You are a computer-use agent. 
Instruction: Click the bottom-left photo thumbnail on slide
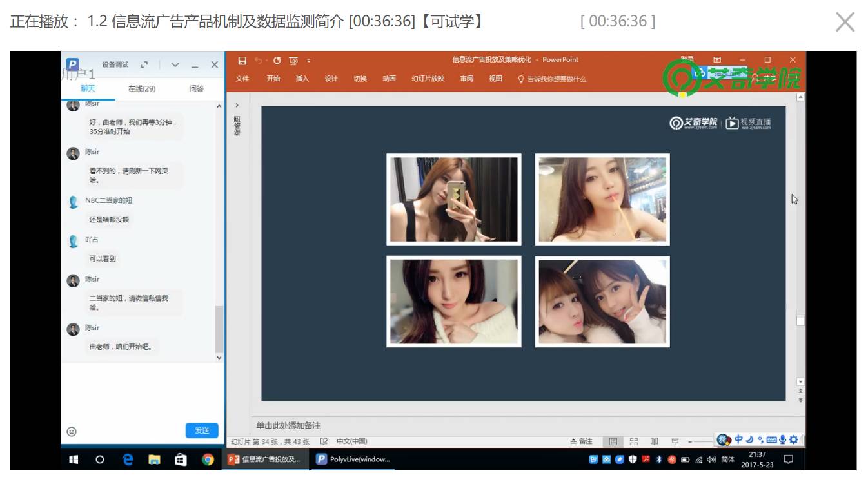(454, 302)
